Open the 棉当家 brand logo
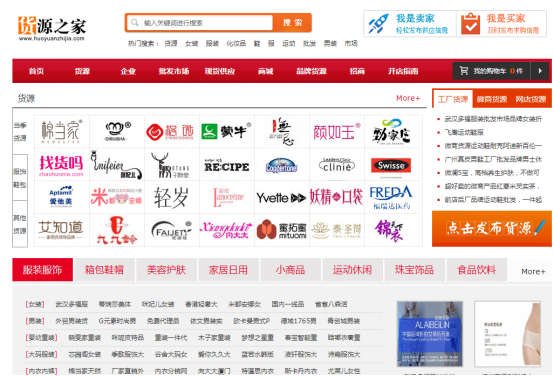Viewport: 554px width, 376px height. pos(61,131)
